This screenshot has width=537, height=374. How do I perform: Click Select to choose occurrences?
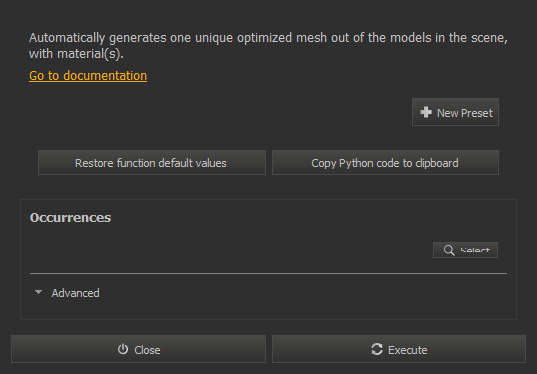tap(465, 250)
